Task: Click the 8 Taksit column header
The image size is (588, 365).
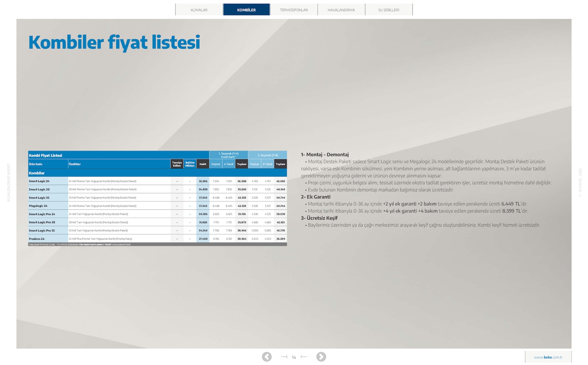Action: click(268, 164)
